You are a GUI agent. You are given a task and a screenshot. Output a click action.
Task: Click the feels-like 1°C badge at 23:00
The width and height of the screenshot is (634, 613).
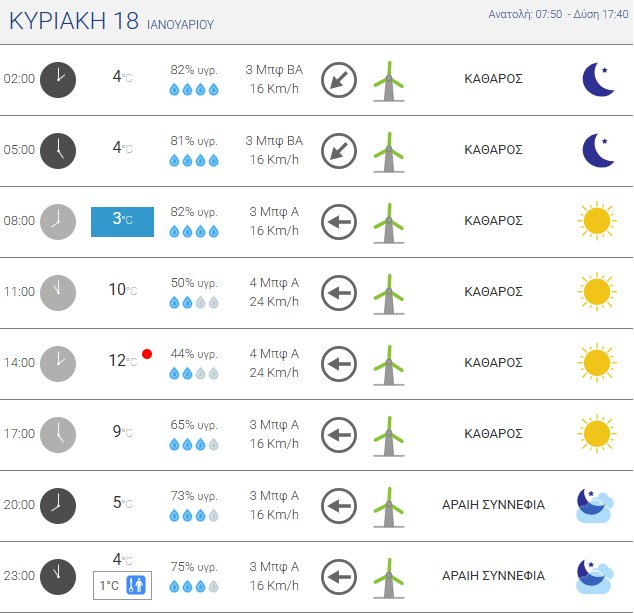click(x=122, y=586)
